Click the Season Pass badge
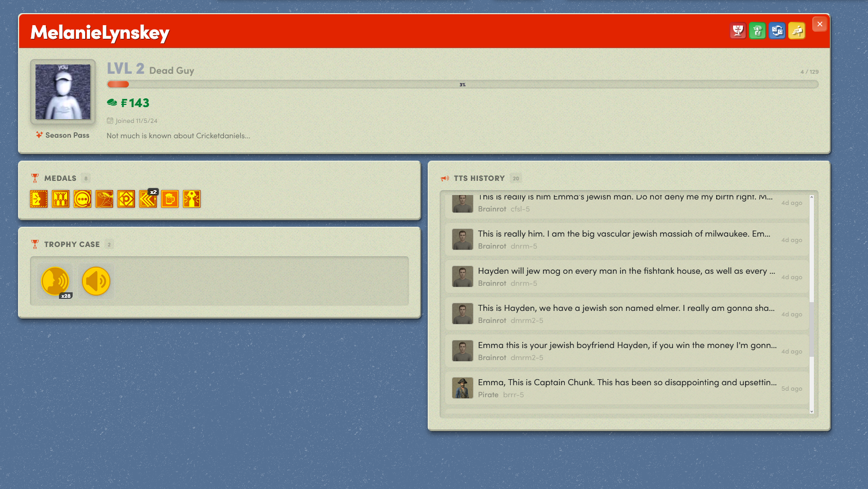868x489 pixels. 63,135
